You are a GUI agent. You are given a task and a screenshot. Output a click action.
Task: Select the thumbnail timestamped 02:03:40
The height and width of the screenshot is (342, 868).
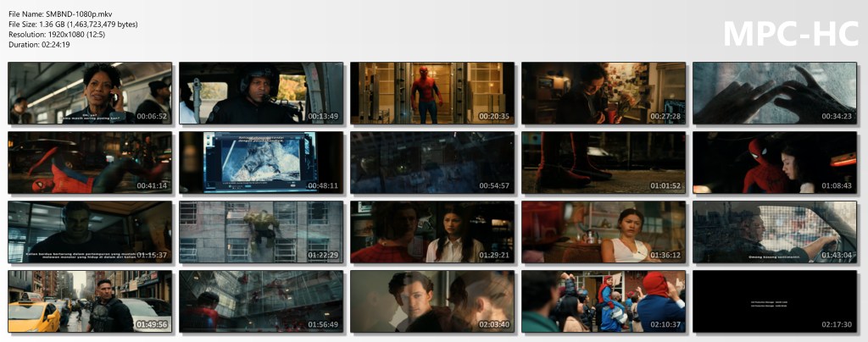pyautogui.click(x=432, y=301)
